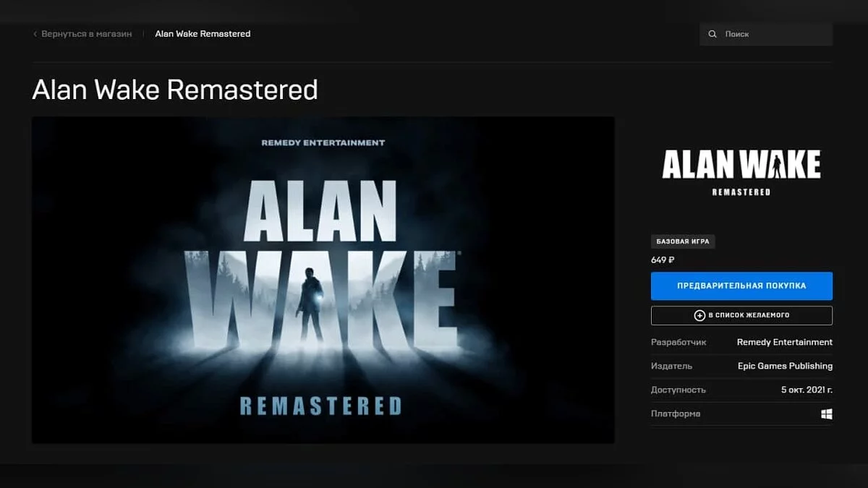Click the Доступность row label
This screenshot has height=488, width=868.
(678, 390)
